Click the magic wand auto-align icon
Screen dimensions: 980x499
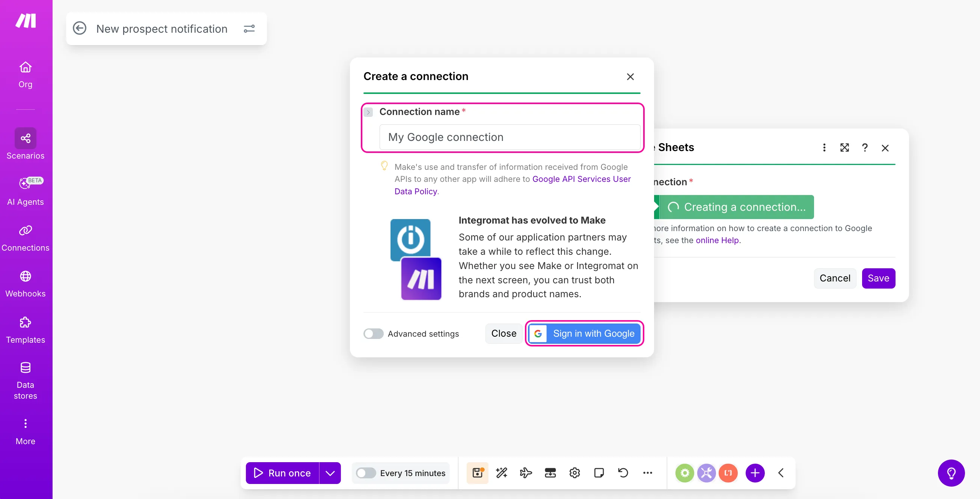[x=502, y=473]
